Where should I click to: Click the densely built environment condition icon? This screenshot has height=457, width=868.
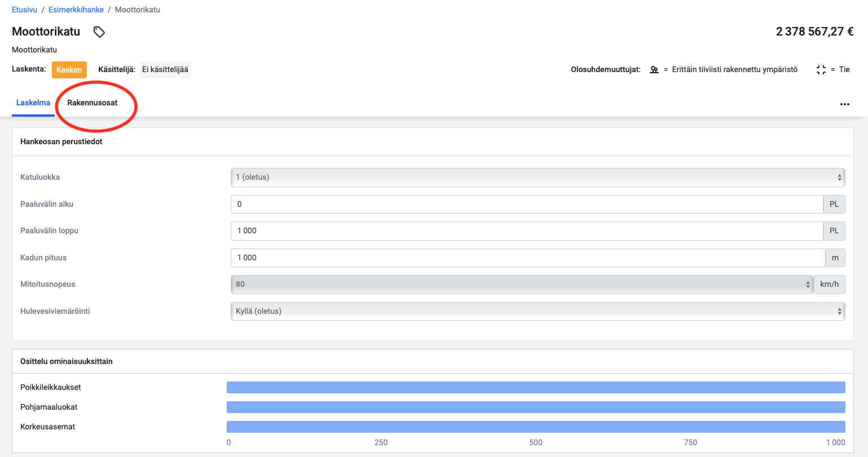click(x=654, y=70)
